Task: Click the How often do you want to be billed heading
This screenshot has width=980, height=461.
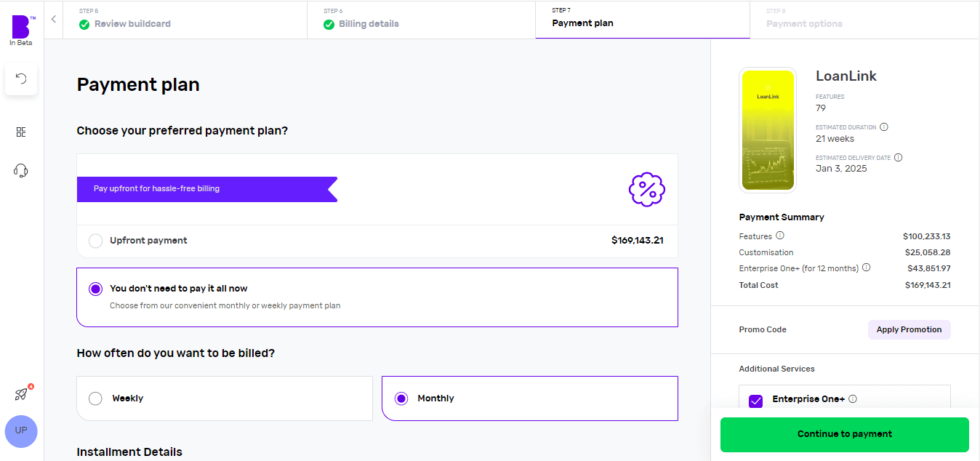Action: 176,353
